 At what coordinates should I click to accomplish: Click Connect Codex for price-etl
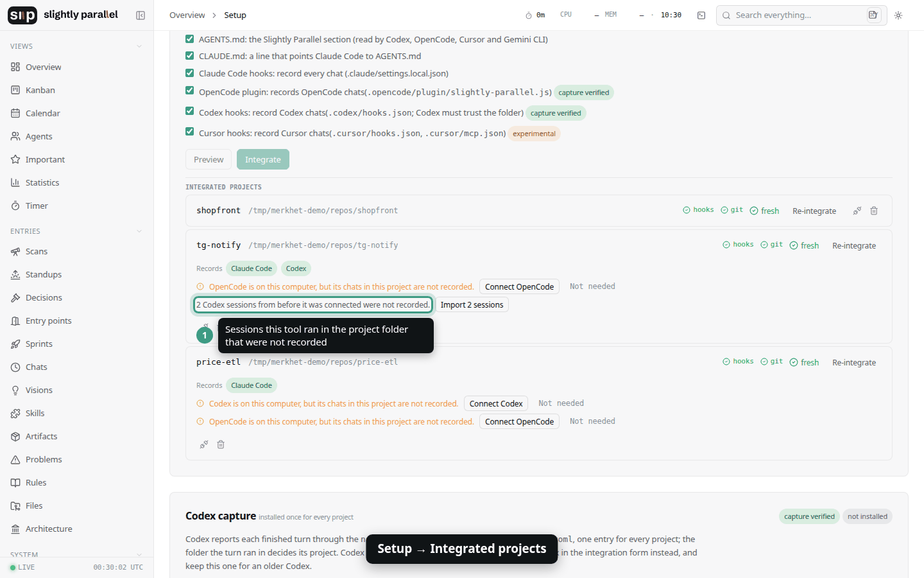(496, 403)
